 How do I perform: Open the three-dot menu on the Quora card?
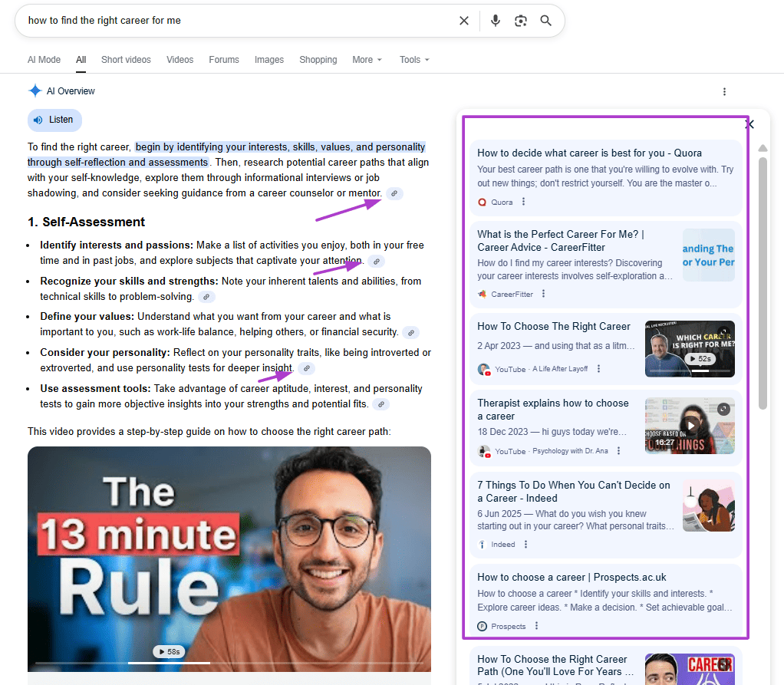[523, 202]
